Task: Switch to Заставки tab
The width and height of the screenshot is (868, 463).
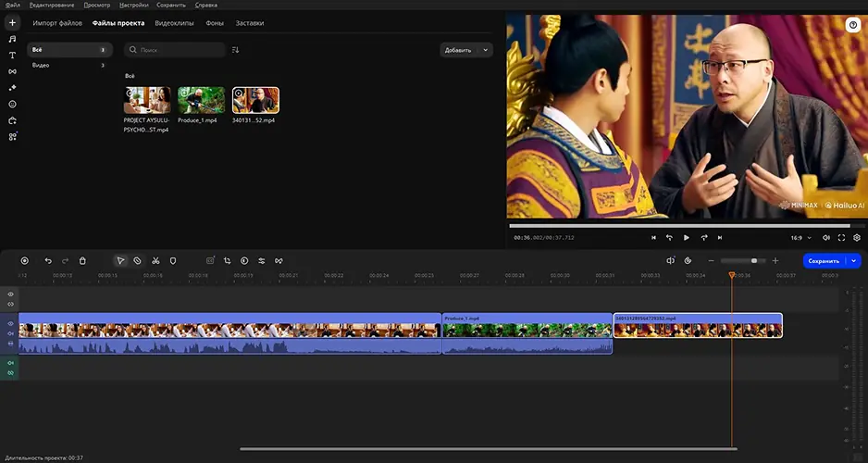Action: click(x=250, y=23)
